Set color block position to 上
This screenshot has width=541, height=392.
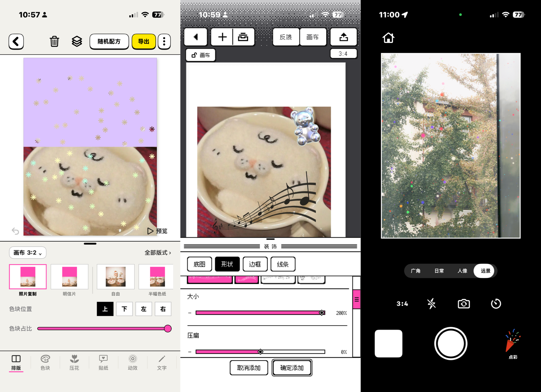tap(105, 309)
